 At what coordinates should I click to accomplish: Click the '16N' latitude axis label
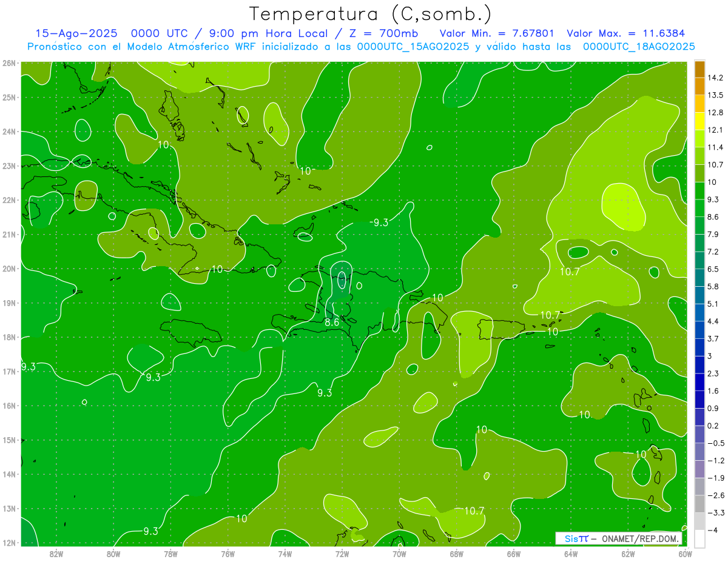click(x=9, y=406)
